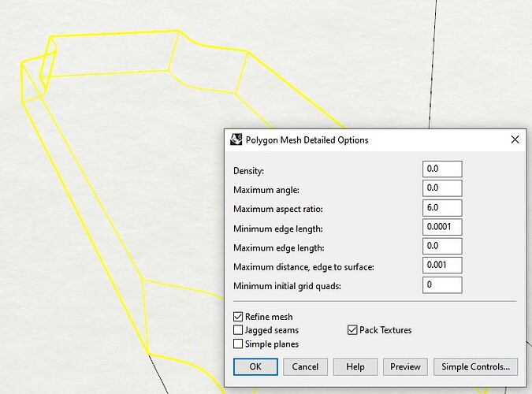Click the Density value field
This screenshot has height=394, width=532.
[441, 169]
